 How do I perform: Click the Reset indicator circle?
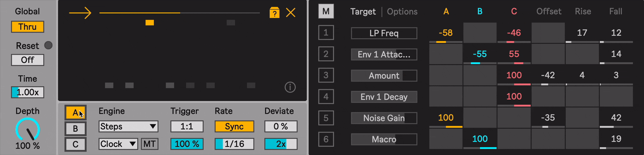(x=48, y=45)
